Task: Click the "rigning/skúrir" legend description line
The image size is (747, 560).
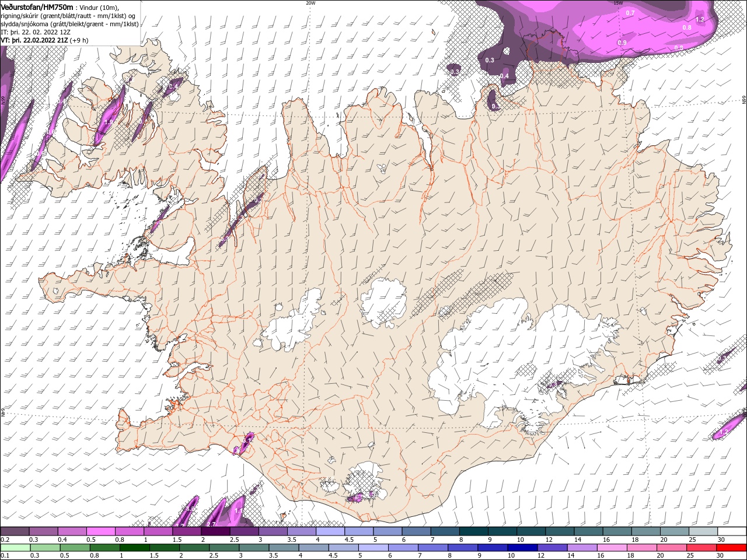Action: [x=68, y=16]
